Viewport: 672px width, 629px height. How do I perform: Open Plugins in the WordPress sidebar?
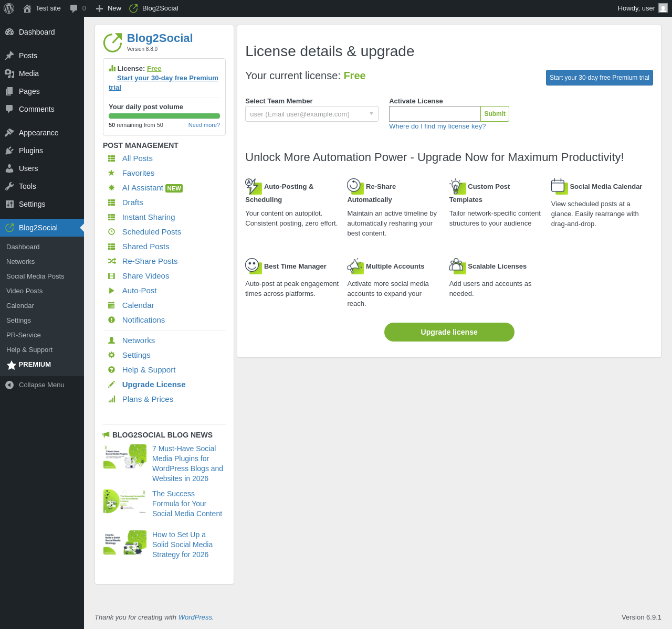pos(42,151)
